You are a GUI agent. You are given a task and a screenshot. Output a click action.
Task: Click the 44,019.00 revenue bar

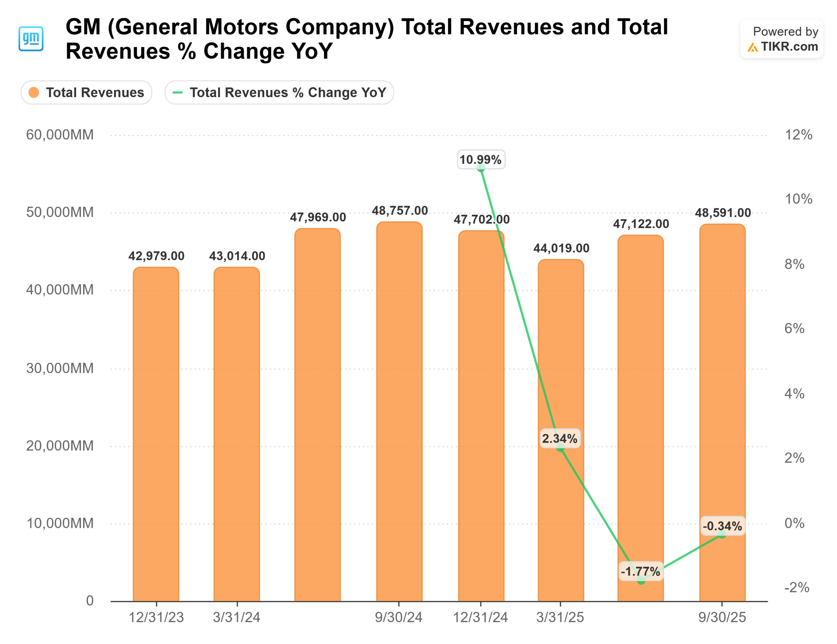point(561,345)
